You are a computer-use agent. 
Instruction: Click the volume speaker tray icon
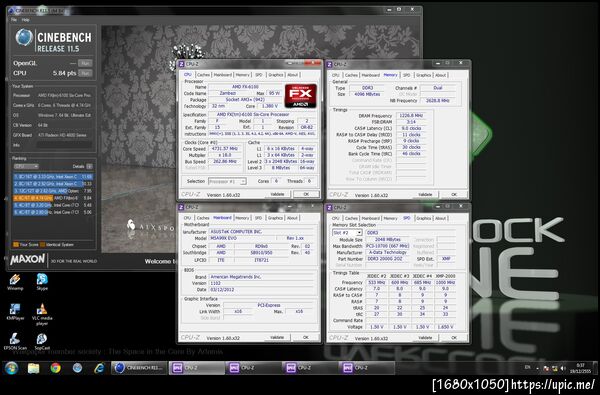pyautogui.click(x=562, y=368)
